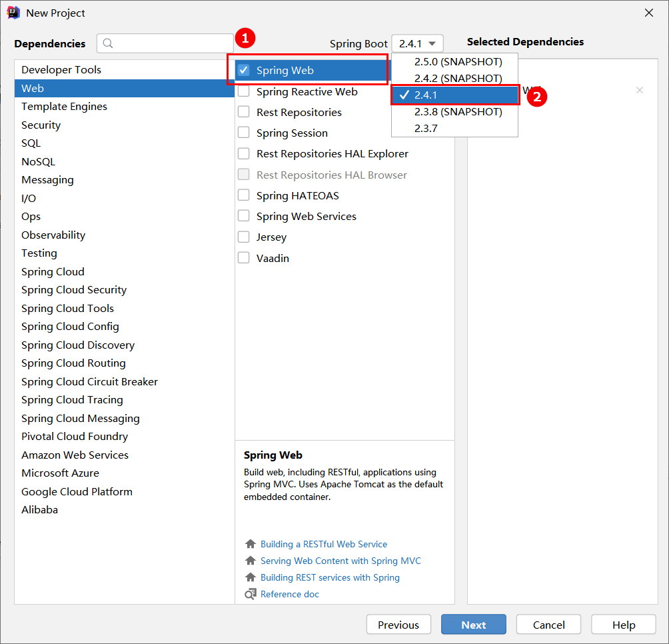Image resolution: width=669 pixels, height=644 pixels.
Task: Open Amazon Web Services category
Action: [124, 455]
